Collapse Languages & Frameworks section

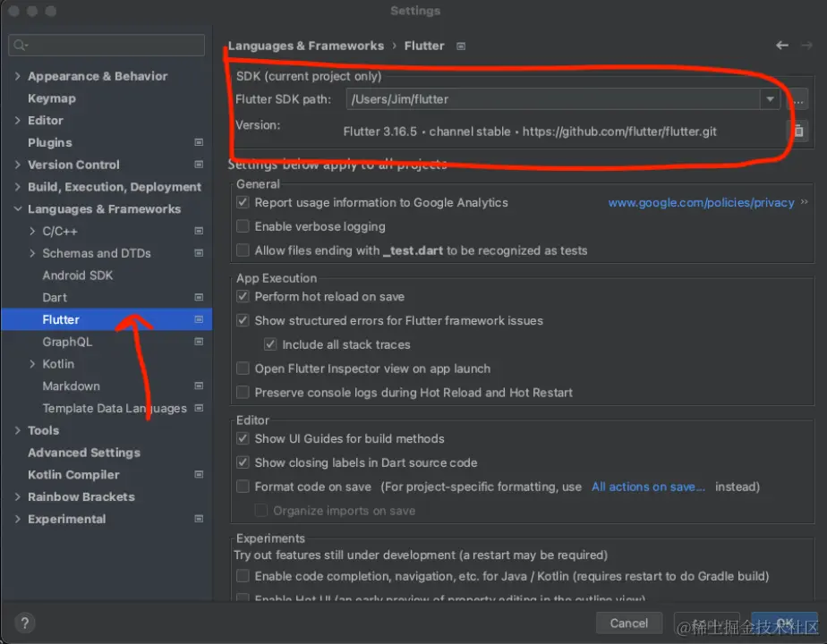[17, 209]
